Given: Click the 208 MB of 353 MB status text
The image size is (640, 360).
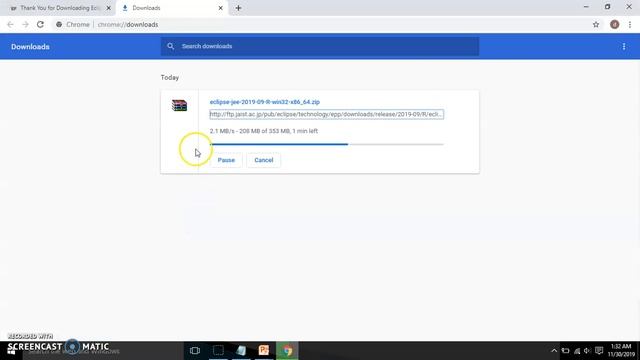Looking at the screenshot, I should [264, 131].
